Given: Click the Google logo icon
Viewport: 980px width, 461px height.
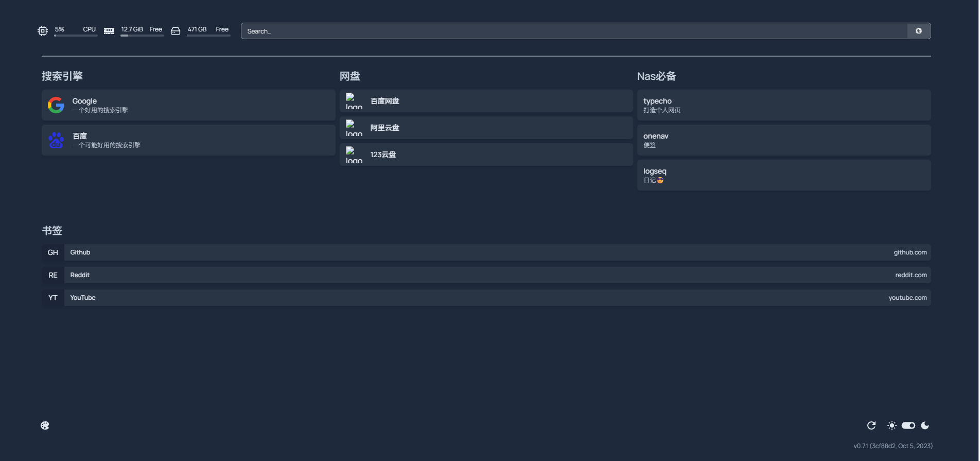Looking at the screenshot, I should pos(56,105).
